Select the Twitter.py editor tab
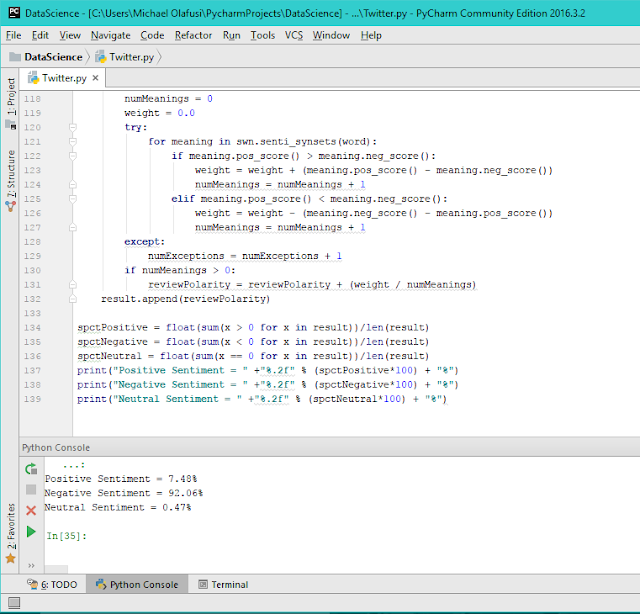The height and width of the screenshot is (614, 640). pyautogui.click(x=63, y=78)
